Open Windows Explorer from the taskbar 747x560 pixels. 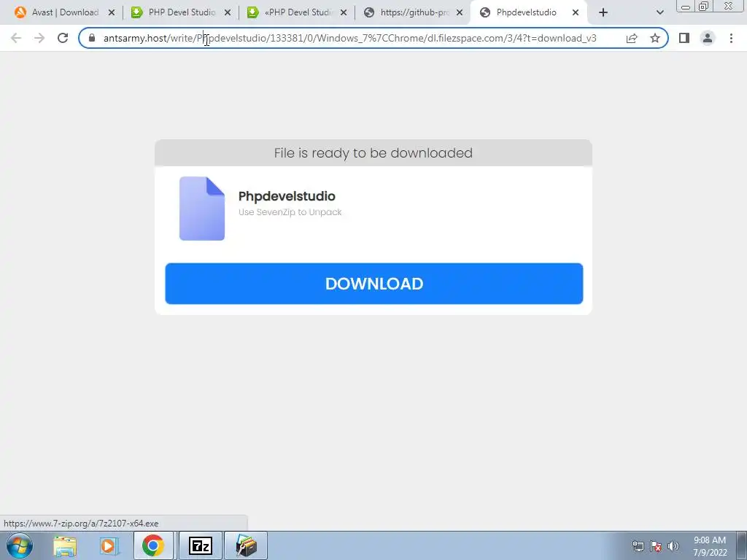pyautogui.click(x=65, y=546)
